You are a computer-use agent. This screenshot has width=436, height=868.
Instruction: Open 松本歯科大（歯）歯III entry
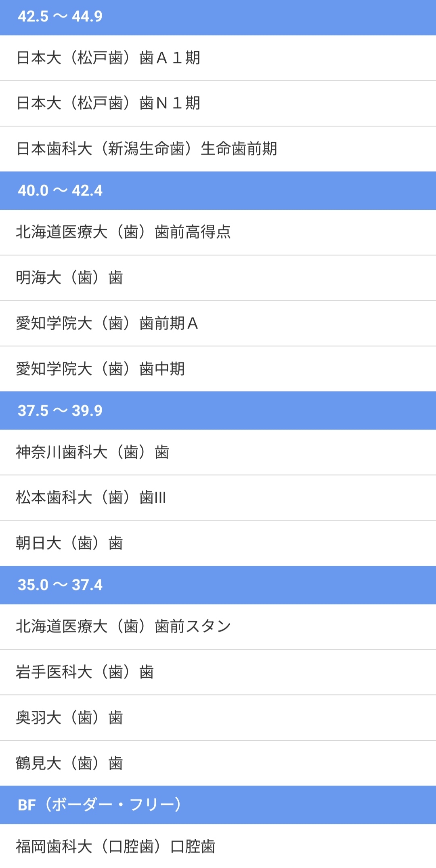point(91,497)
